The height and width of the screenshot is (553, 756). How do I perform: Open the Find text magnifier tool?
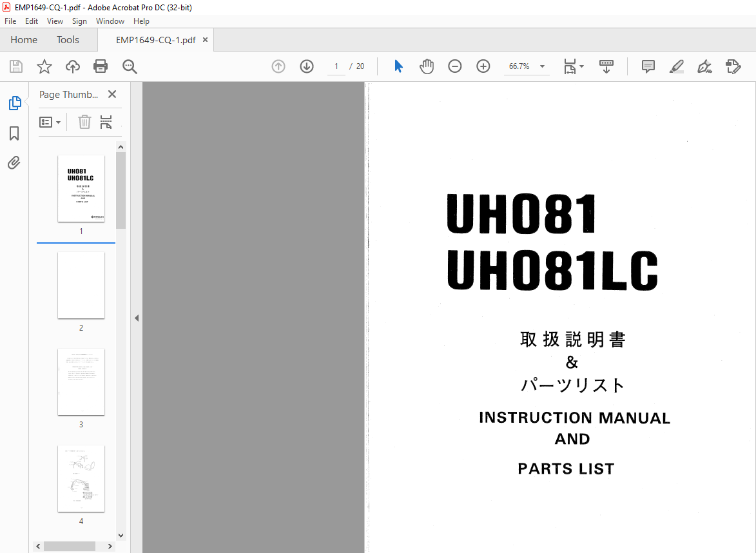coord(130,66)
